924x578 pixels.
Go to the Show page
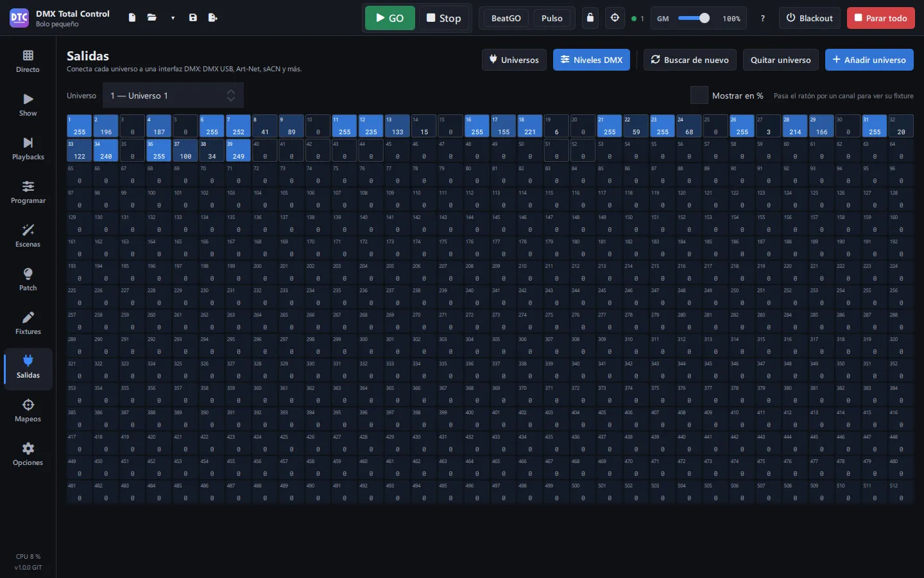pos(28,105)
